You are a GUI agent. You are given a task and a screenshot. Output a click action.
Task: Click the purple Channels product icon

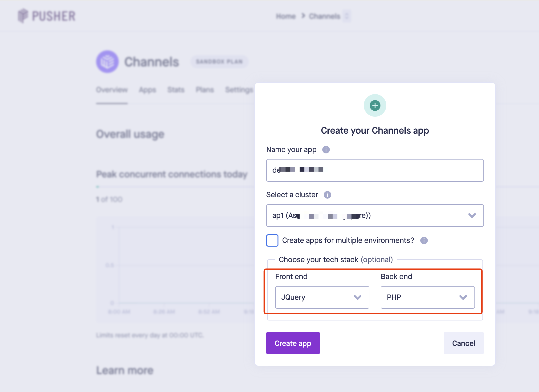point(107,61)
